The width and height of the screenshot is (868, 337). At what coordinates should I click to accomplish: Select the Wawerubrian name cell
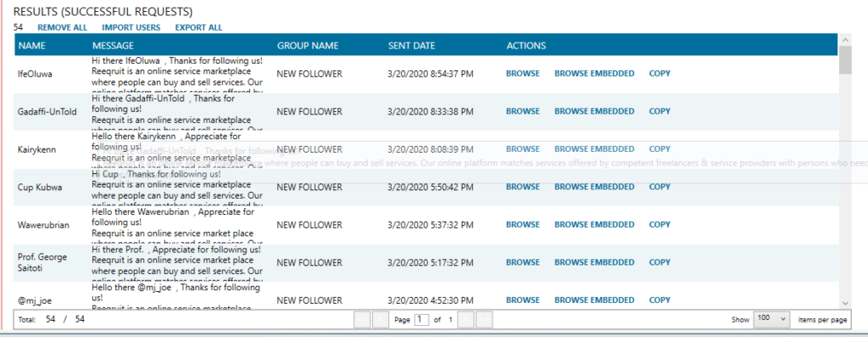click(x=43, y=225)
